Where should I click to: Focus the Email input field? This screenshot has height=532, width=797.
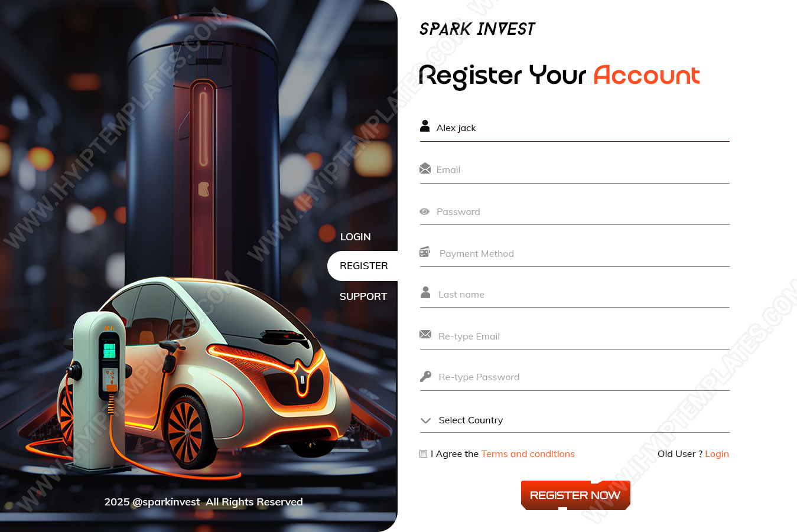pyautogui.click(x=575, y=170)
